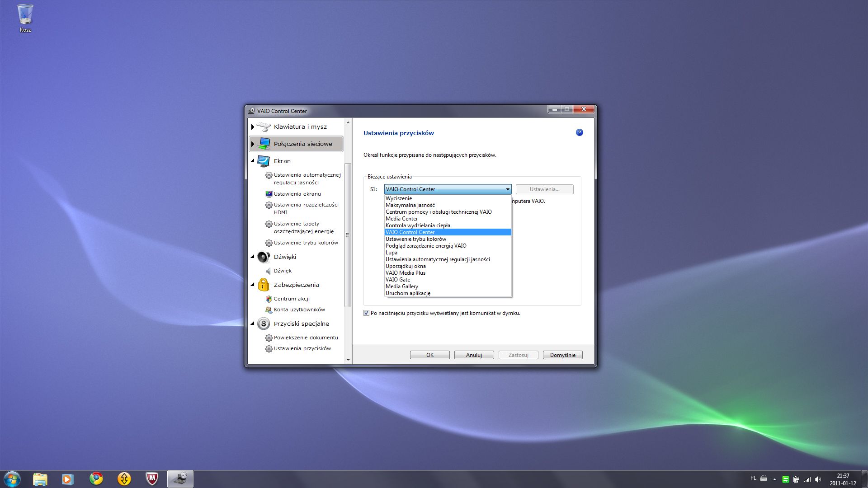Click the padlock icon next to Zabezpieczenia
The height and width of the screenshot is (488, 868).
tap(264, 285)
